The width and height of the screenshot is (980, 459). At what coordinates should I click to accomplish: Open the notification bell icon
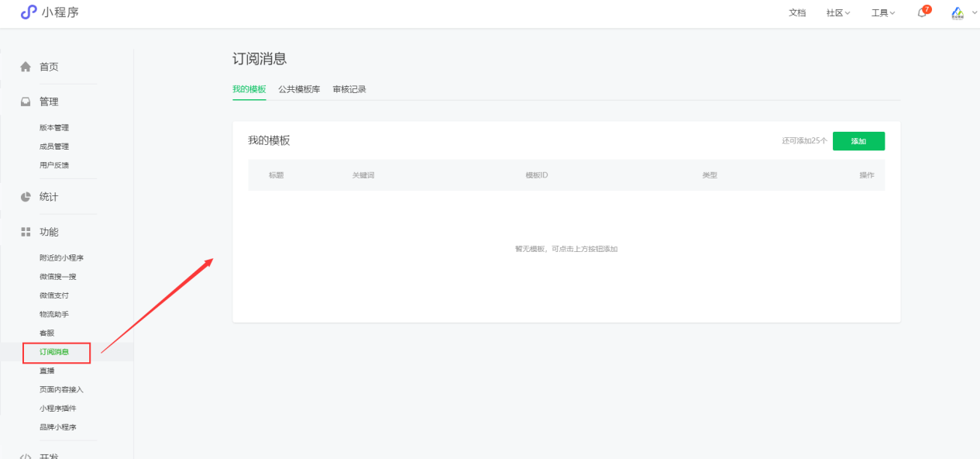922,13
